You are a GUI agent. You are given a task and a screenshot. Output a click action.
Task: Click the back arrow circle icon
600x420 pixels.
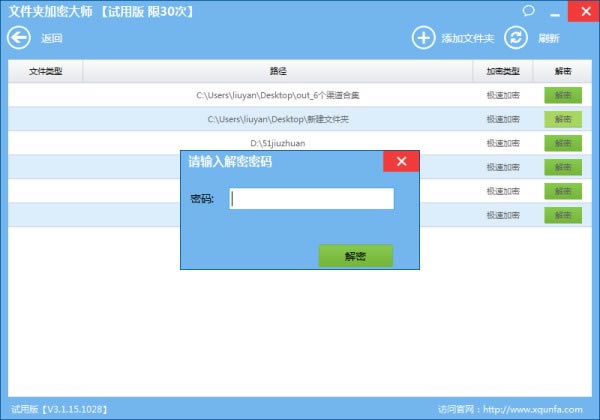pos(19,38)
